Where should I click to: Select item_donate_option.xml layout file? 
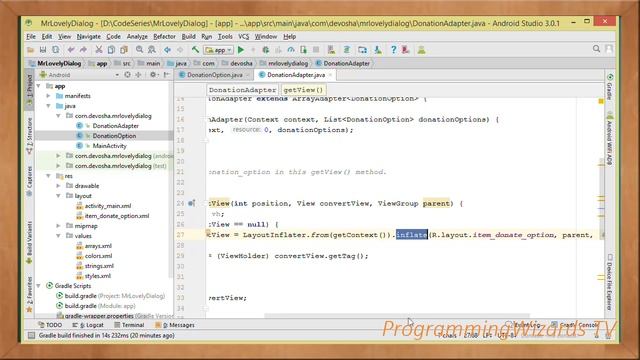tap(117, 216)
